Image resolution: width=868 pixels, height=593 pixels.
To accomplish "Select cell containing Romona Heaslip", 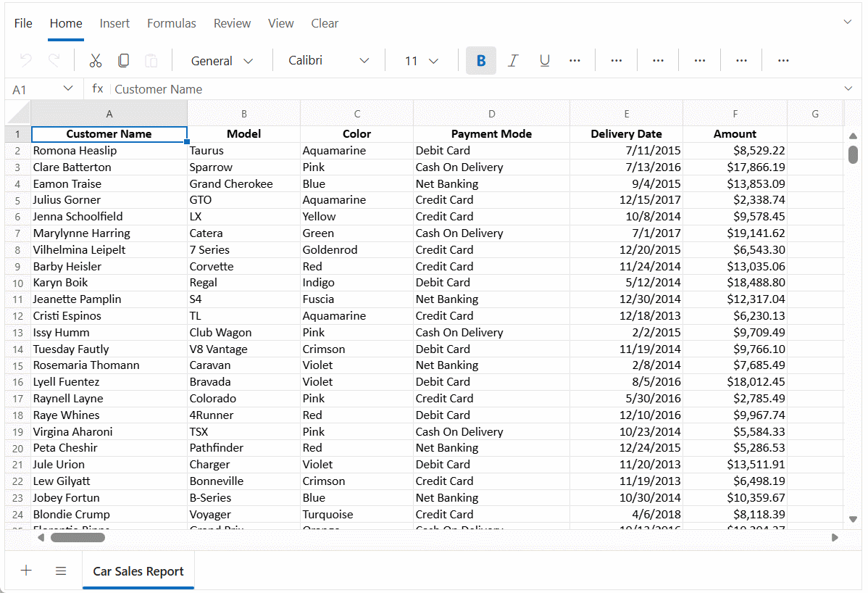I will click(109, 151).
